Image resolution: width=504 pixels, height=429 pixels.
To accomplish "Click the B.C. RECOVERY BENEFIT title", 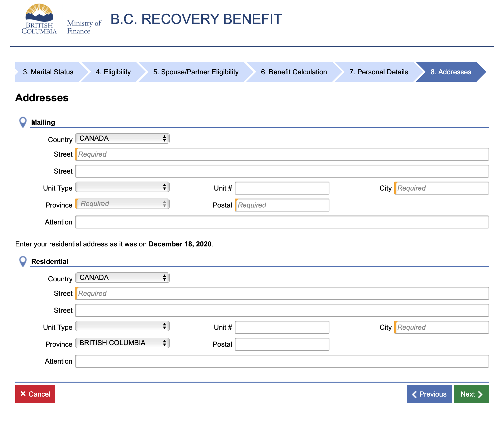I will click(196, 19).
